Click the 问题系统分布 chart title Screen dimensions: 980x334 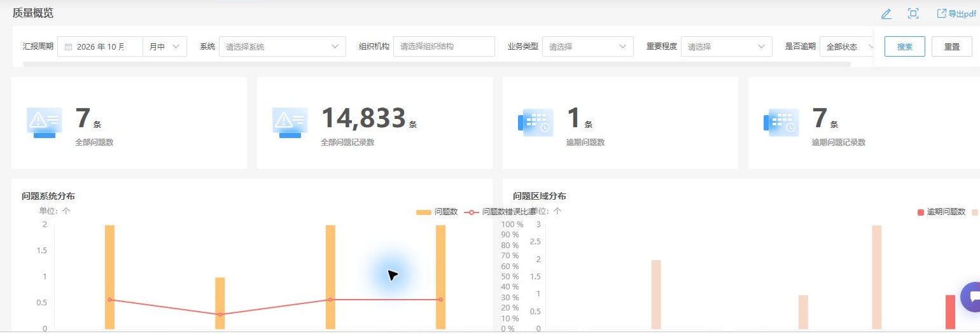(48, 196)
